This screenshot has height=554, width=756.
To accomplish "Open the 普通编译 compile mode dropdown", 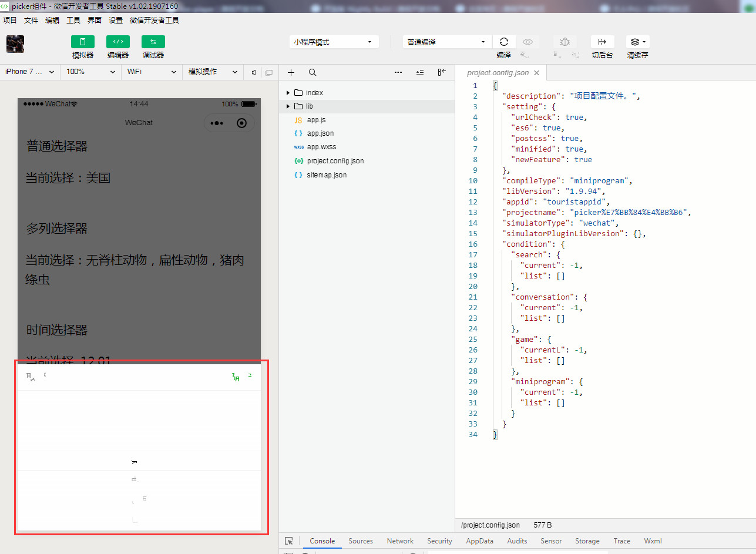I will [x=447, y=42].
